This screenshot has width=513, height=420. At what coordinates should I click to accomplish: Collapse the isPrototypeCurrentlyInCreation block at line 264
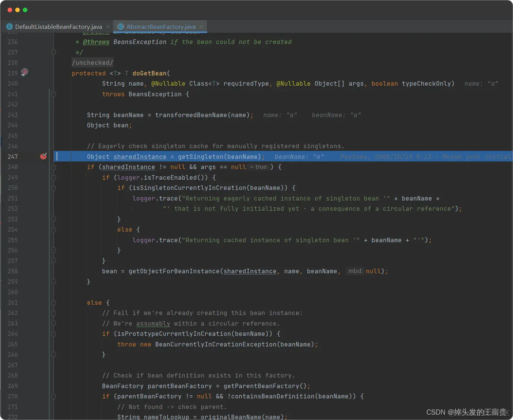[54, 334]
